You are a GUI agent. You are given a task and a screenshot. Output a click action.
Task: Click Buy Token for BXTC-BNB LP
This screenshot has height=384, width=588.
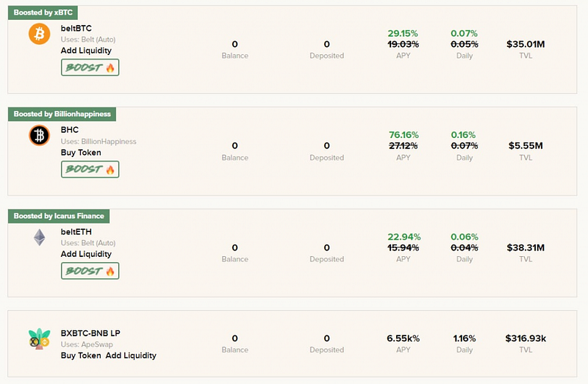81,355
